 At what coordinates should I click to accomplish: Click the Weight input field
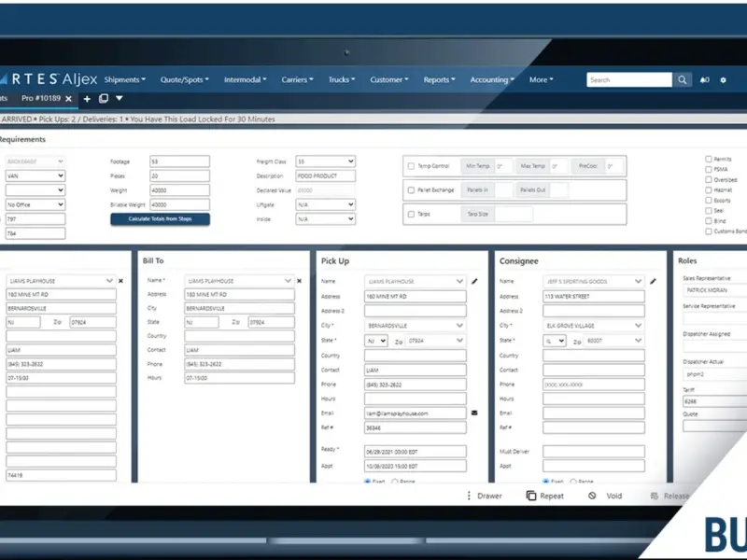179,190
